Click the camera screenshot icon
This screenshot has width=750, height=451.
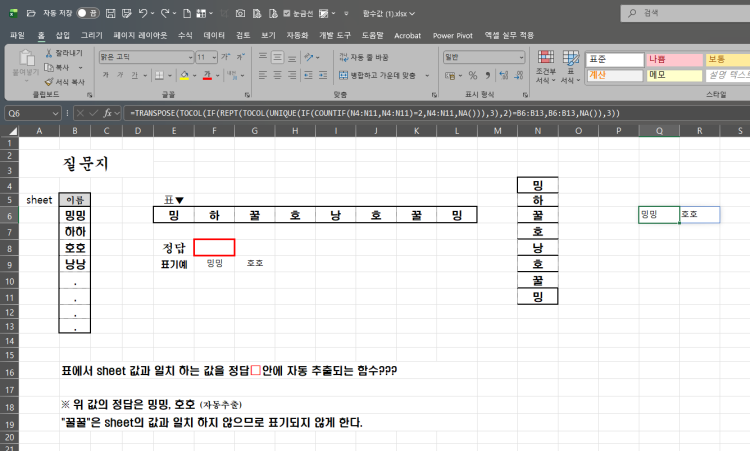click(240, 13)
